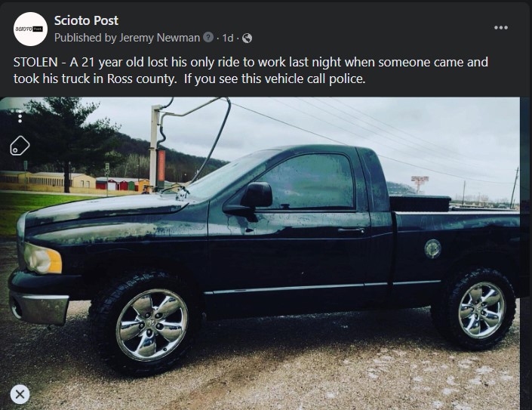Open Jeremy Newman's profile link
This screenshot has height=410, width=532.
click(x=159, y=38)
